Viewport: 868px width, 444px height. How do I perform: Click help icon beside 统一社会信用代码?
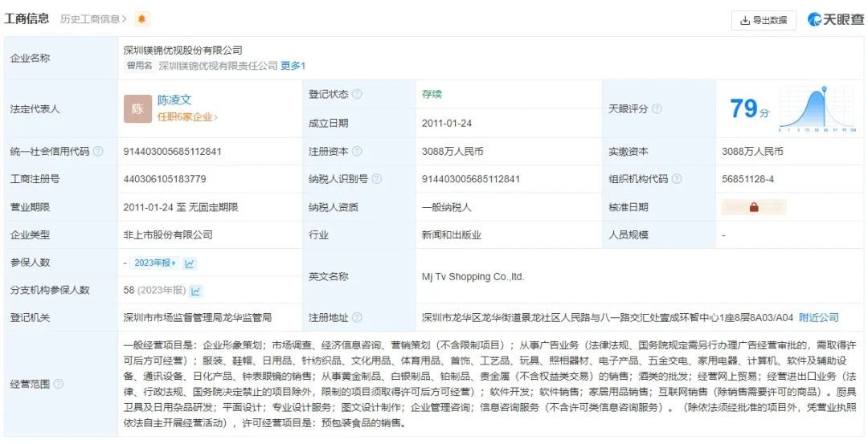(x=98, y=151)
